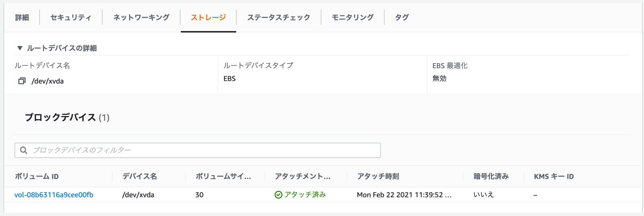Sort the table by ボリューム ID
This screenshot has height=216, width=644.
[37, 176]
